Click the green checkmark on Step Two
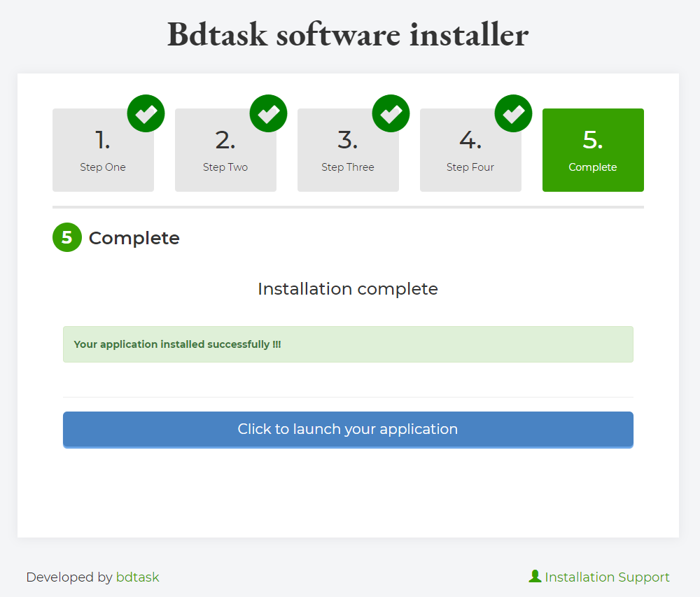700x597 pixels. [268, 113]
